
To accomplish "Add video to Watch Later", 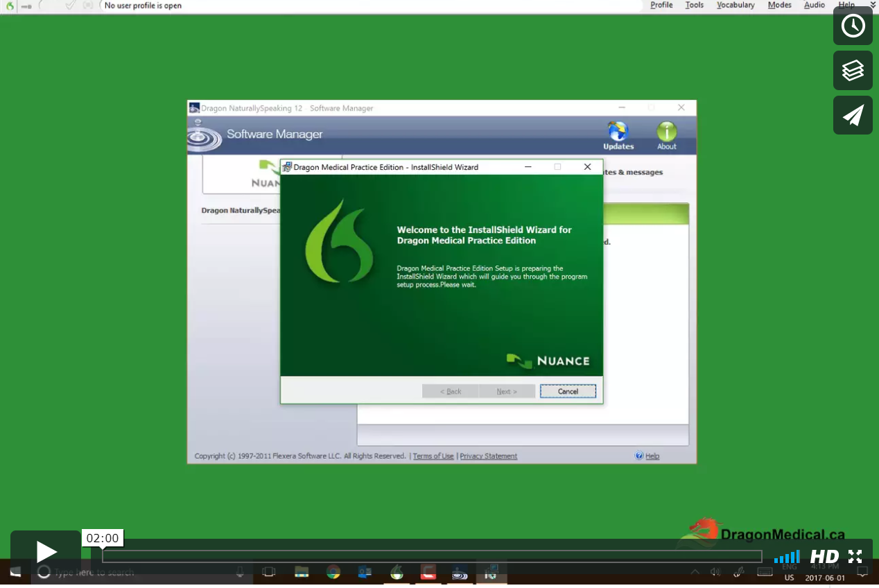I will (853, 26).
